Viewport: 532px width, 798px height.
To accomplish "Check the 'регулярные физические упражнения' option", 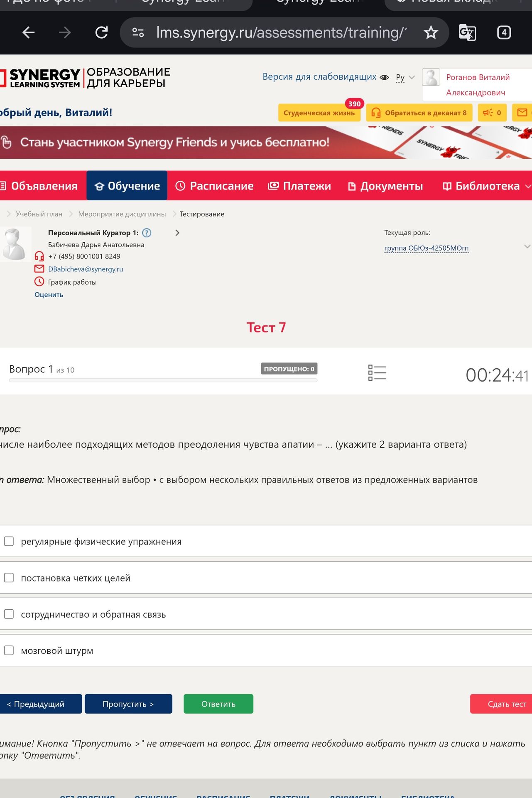I will pyautogui.click(x=9, y=541).
